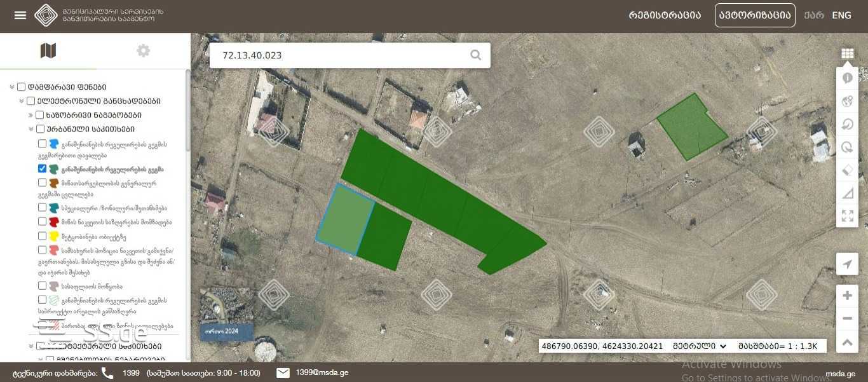Switch language to ENG

tap(841, 15)
